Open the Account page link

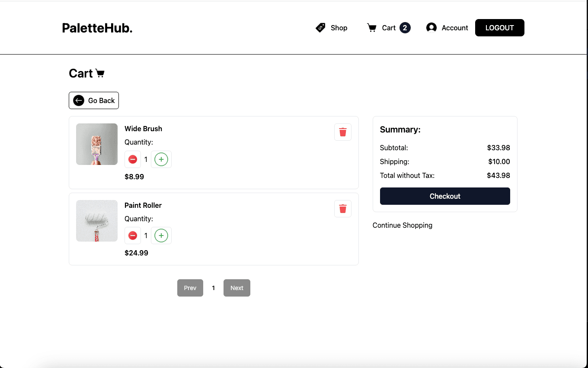tap(455, 28)
